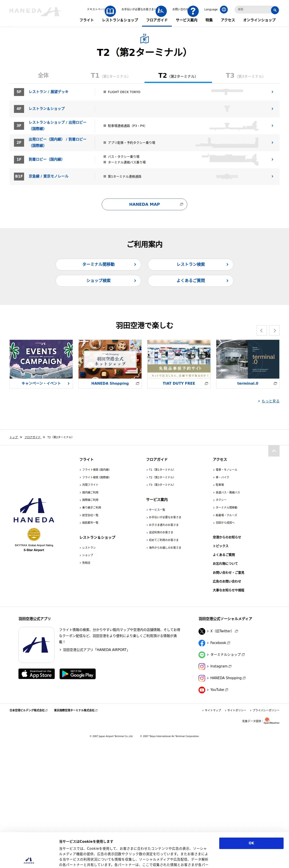Switch to the 全体 tab
Viewport: 289px width, 868px height.
tap(43, 75)
